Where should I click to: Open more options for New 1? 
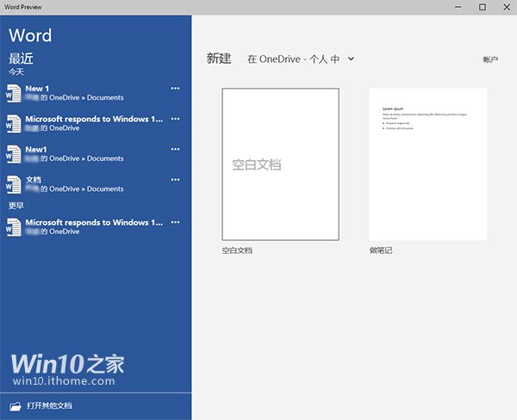176,89
